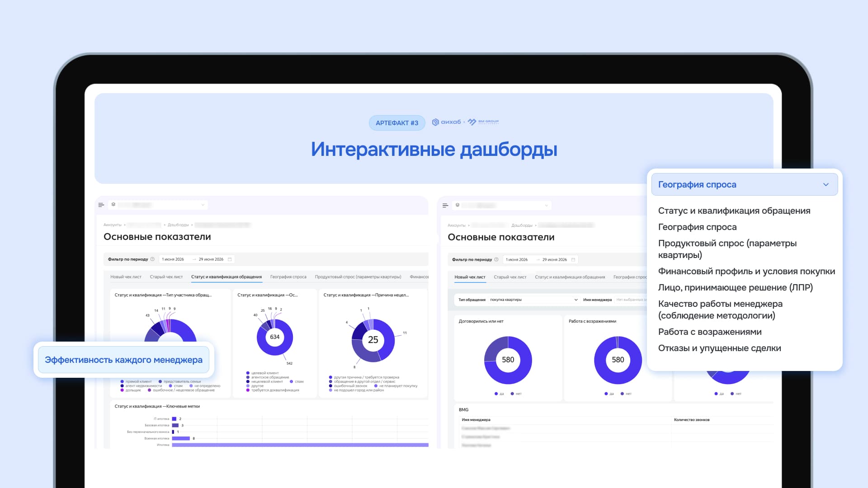Toggle the 'требуется доквалификация' legend series

(x=273, y=390)
